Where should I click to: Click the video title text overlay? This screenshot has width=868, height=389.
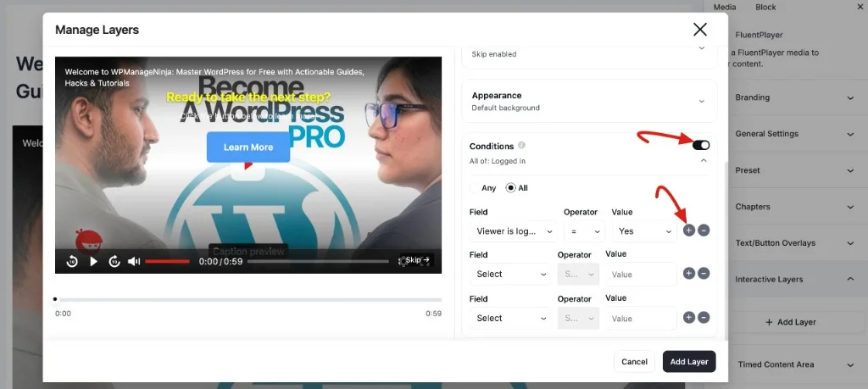[214, 77]
